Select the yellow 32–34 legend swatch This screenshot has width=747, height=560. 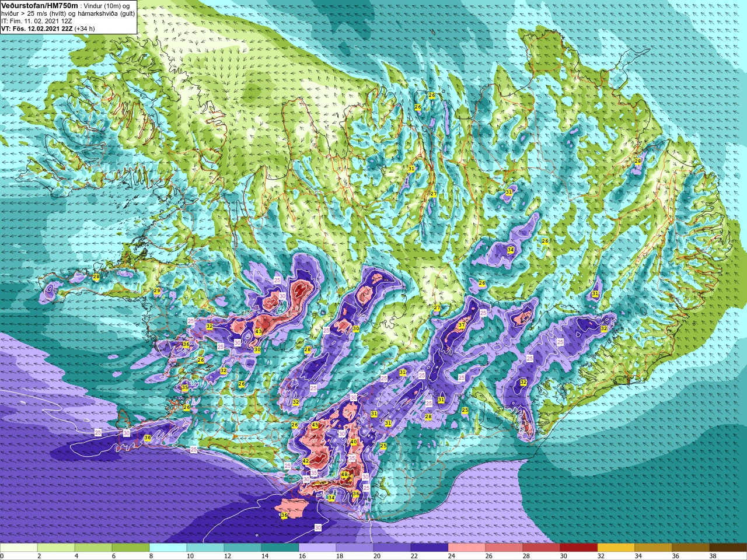(x=616, y=548)
